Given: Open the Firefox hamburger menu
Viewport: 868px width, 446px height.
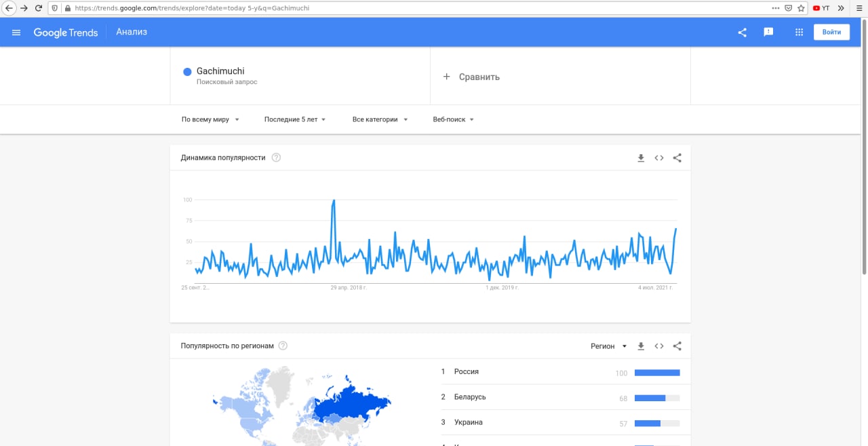Looking at the screenshot, I should point(859,8).
